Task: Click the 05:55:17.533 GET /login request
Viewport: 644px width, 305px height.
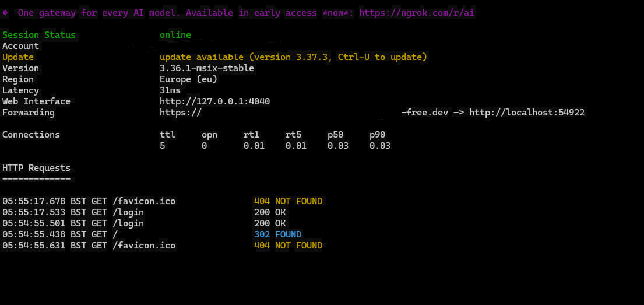Action: click(x=73, y=212)
